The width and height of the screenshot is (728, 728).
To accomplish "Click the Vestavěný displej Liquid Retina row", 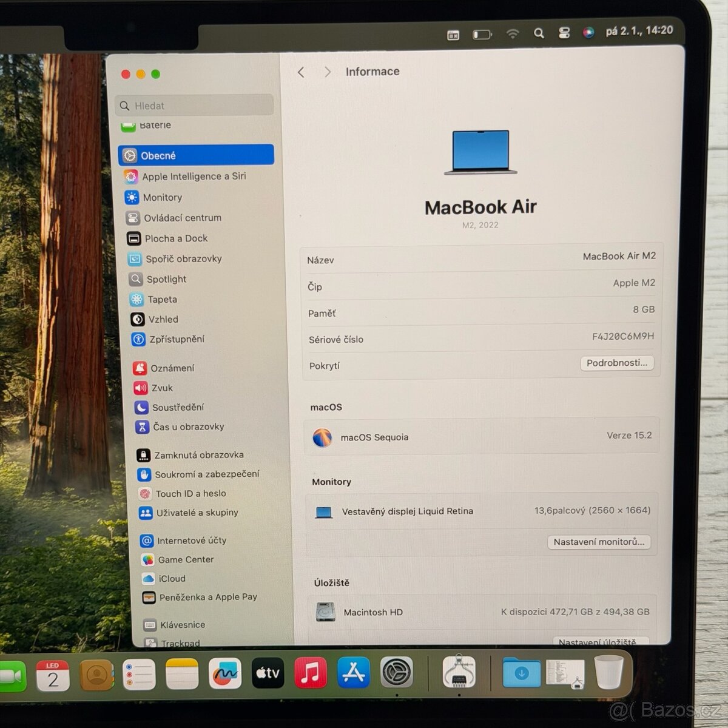I will tap(482, 511).
